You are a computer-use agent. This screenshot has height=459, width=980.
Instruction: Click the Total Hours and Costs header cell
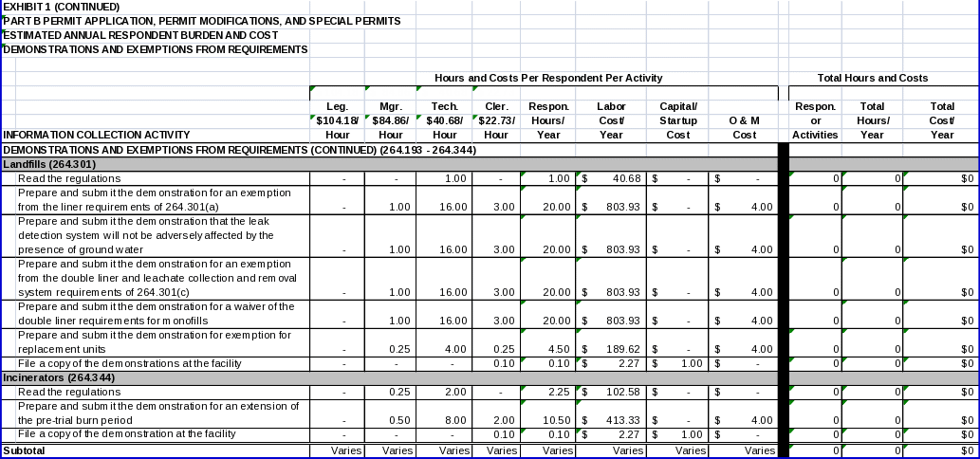pyautogui.click(x=872, y=78)
